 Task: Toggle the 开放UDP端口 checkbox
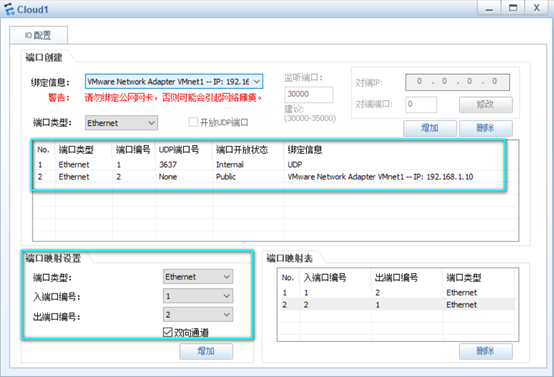[193, 123]
